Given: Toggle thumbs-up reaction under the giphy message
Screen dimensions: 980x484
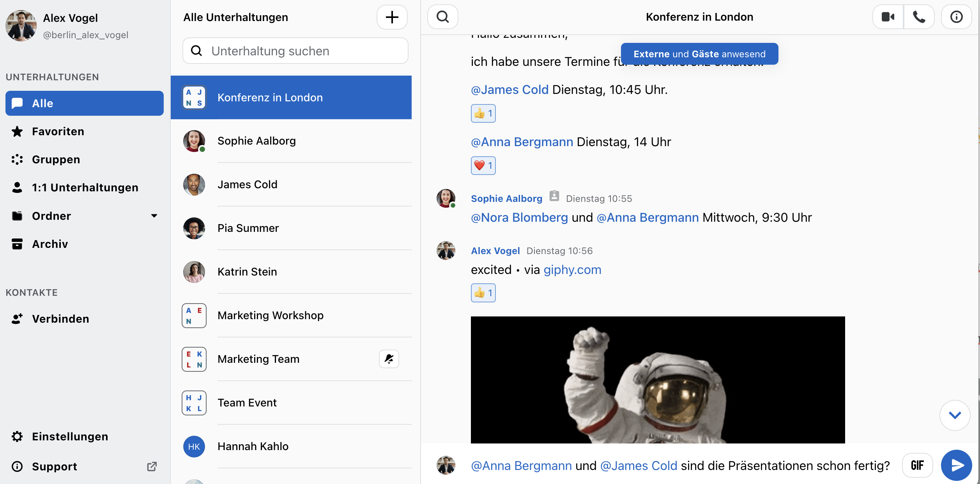Looking at the screenshot, I should (x=483, y=293).
